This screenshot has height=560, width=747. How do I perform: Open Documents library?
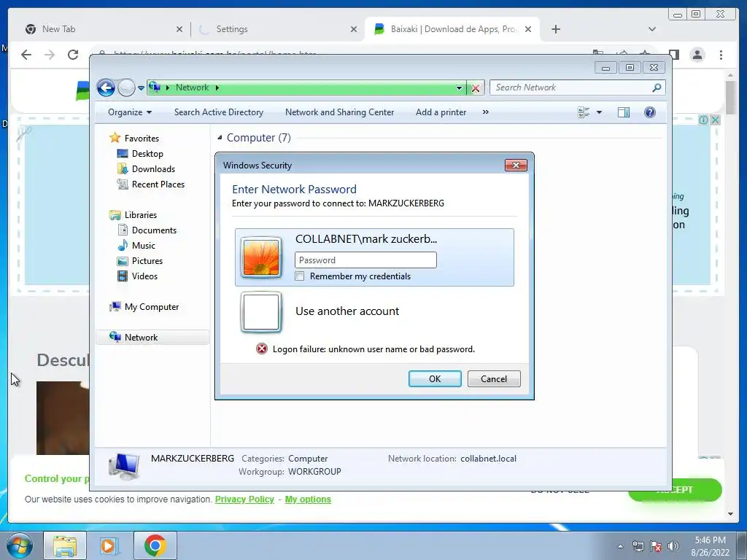[x=154, y=230]
